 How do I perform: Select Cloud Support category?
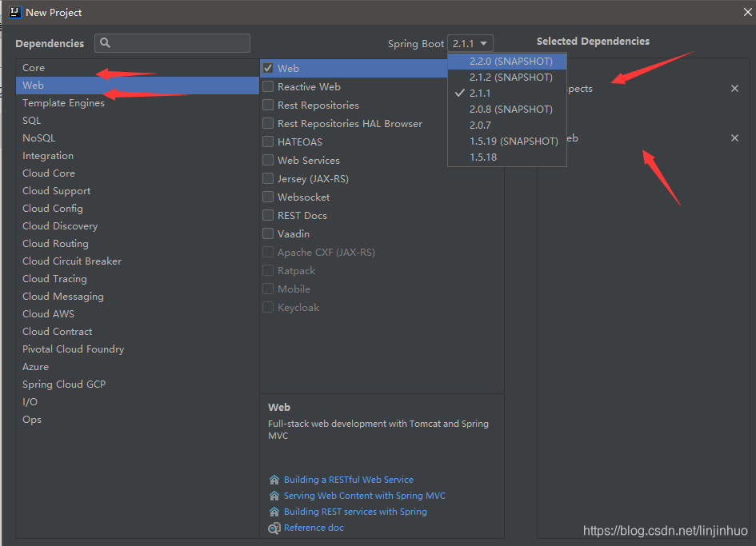tap(138, 191)
